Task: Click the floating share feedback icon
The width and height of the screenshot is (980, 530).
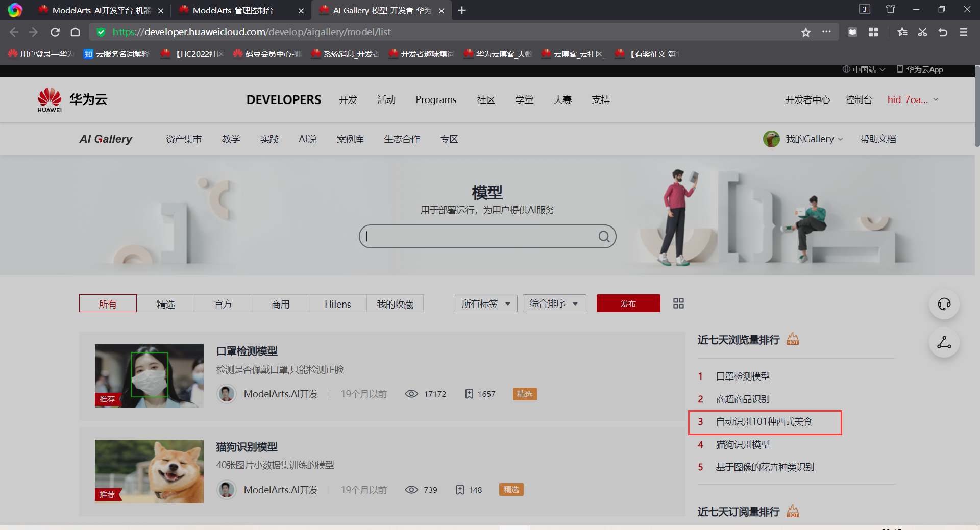Action: click(x=944, y=342)
